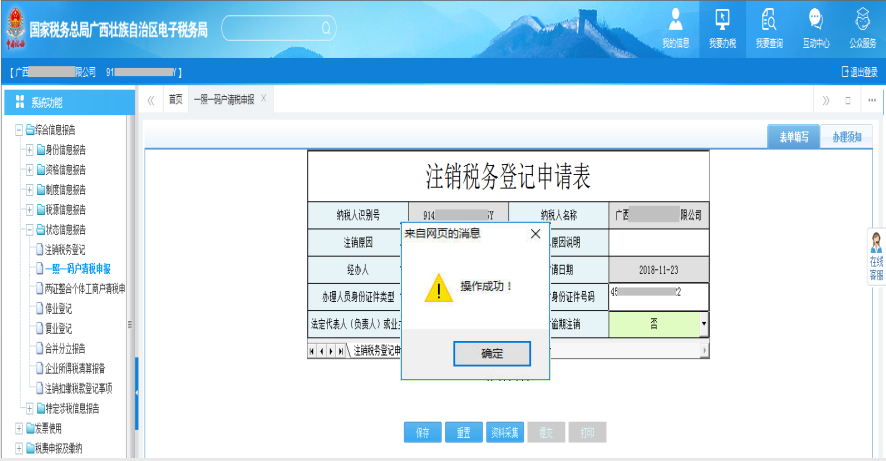
Task: Click the 退出登录 logout icon
Action: [846, 72]
